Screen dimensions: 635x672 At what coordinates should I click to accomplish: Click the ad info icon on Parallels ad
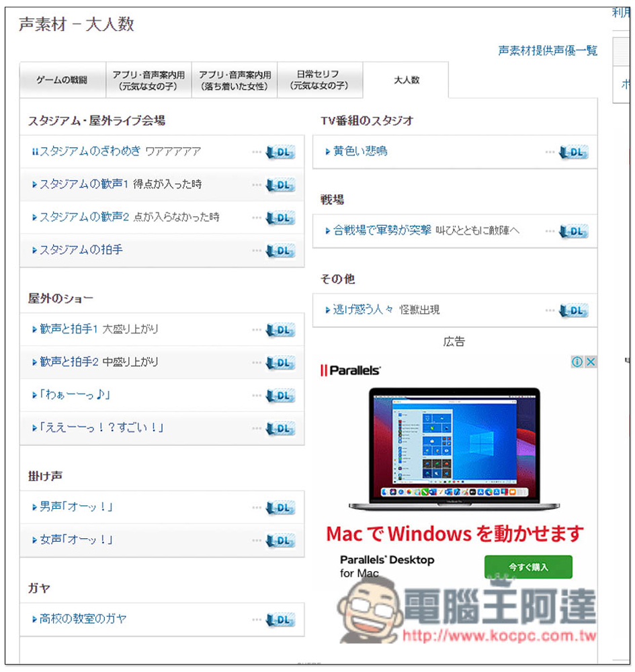[x=577, y=362]
